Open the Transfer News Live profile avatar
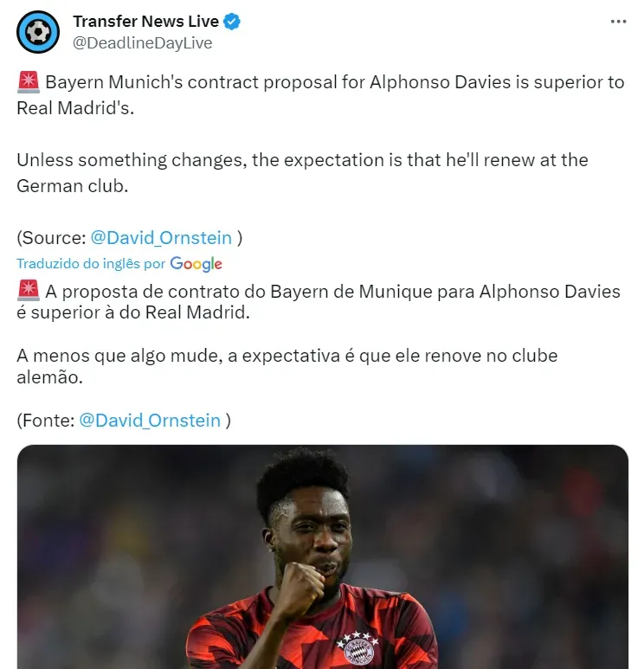The image size is (644, 669). [x=38, y=32]
